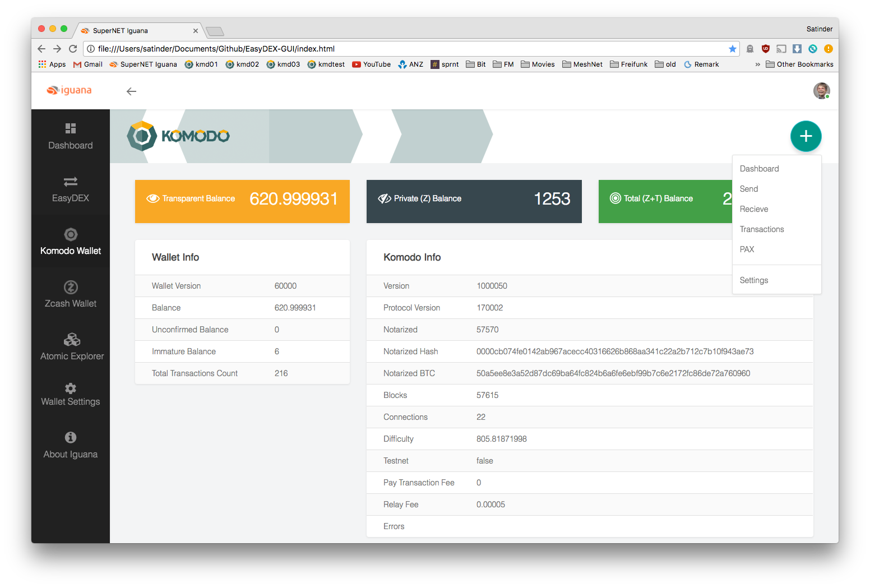This screenshot has width=870, height=588.
Task: Open the SuperNET Iguana bookmark
Action: coord(144,64)
